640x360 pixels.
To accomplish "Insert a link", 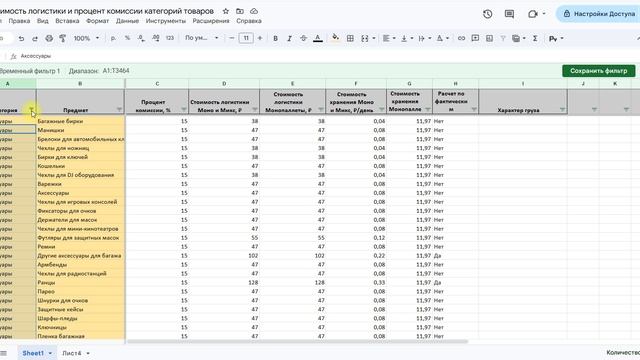I will coord(461,38).
